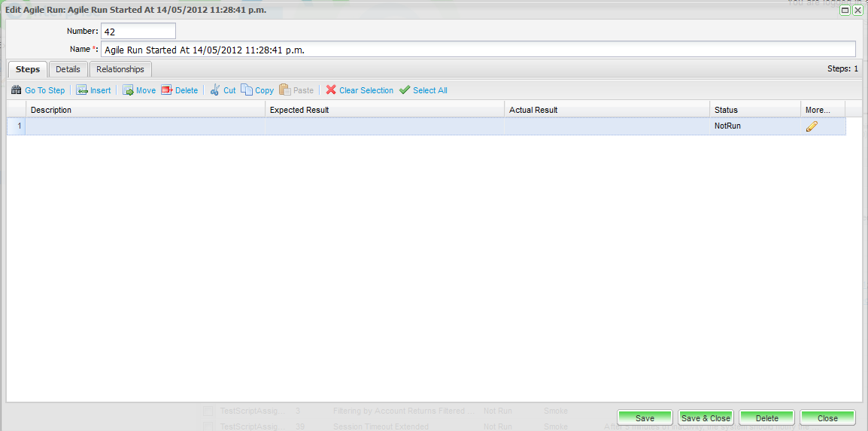The width and height of the screenshot is (868, 431).
Task: Insert a new step via toolbar
Action: [82, 90]
